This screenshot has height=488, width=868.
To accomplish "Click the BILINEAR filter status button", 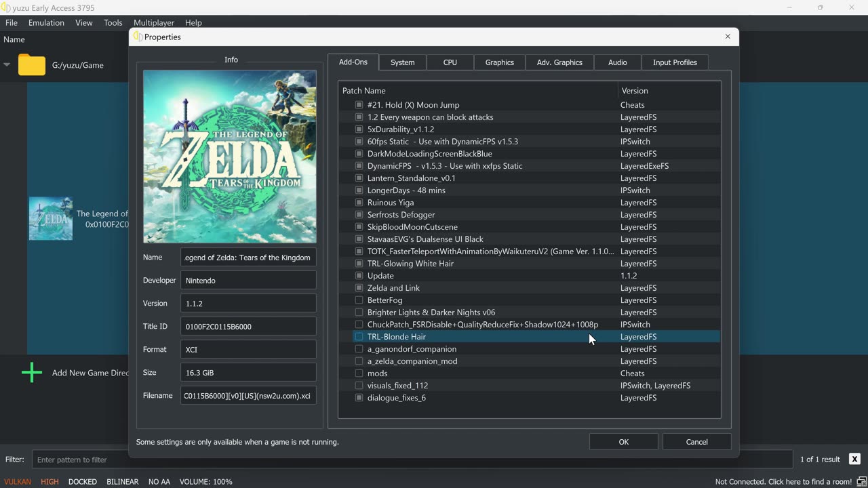I will (122, 482).
